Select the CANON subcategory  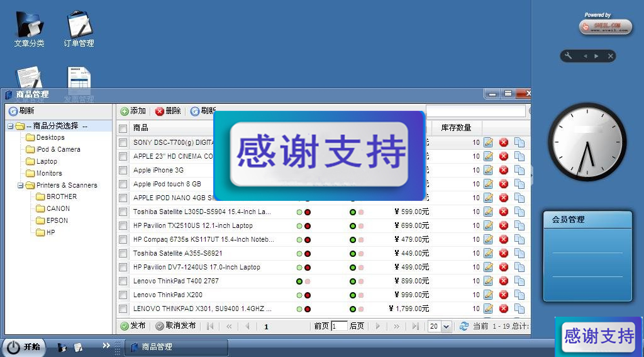[58, 208]
